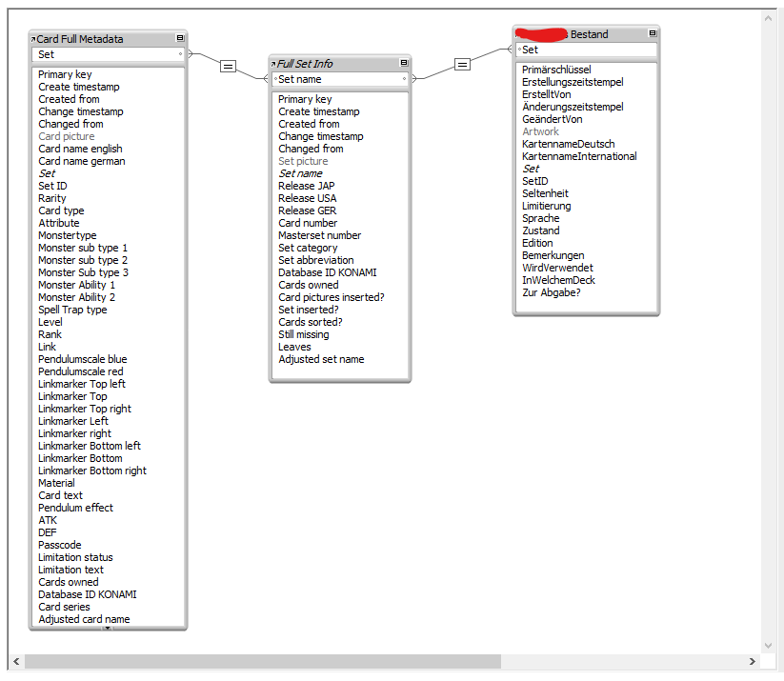Click the vertical scrollbar down arrow

pyautogui.click(x=768, y=646)
